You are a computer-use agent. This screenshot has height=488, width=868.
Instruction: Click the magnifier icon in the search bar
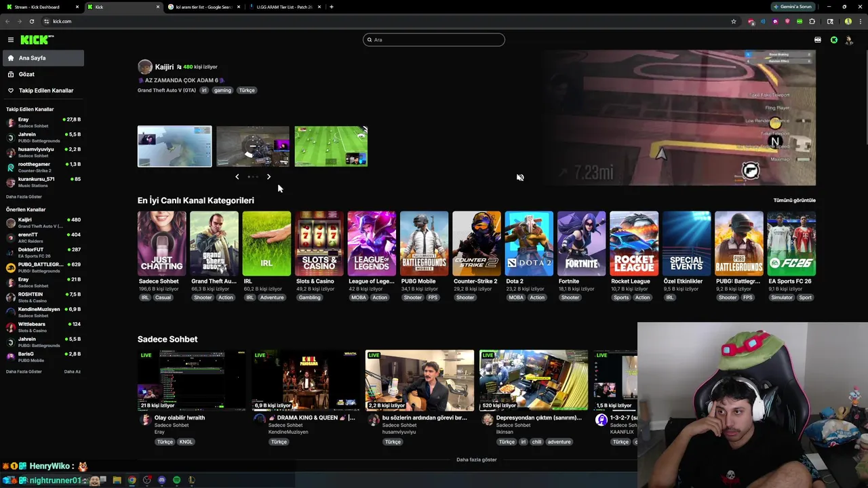(370, 40)
